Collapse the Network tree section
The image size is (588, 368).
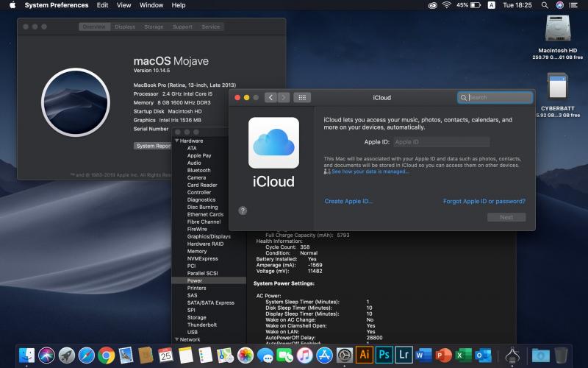coord(176,339)
